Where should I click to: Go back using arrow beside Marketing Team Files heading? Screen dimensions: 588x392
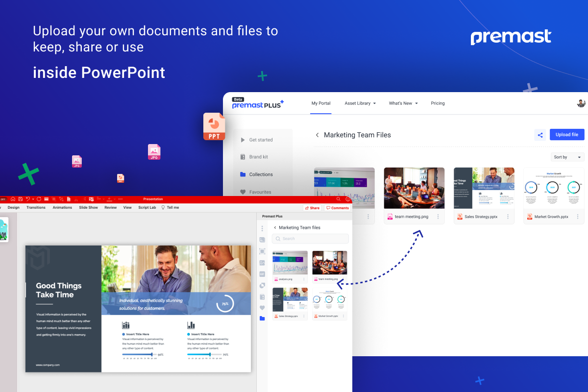[x=317, y=135]
